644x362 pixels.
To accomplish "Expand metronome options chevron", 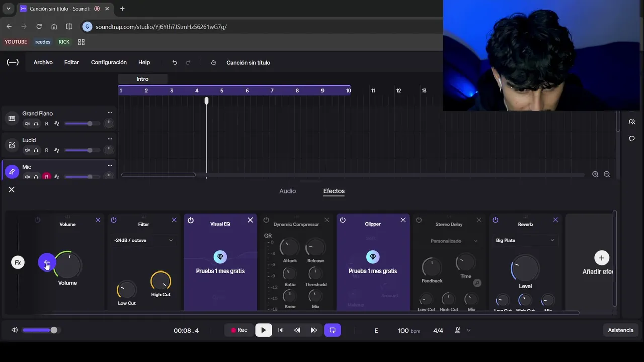I will [x=468, y=330].
